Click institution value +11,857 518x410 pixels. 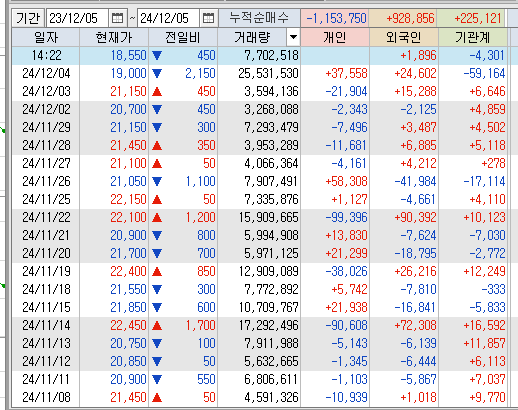[x=484, y=343]
